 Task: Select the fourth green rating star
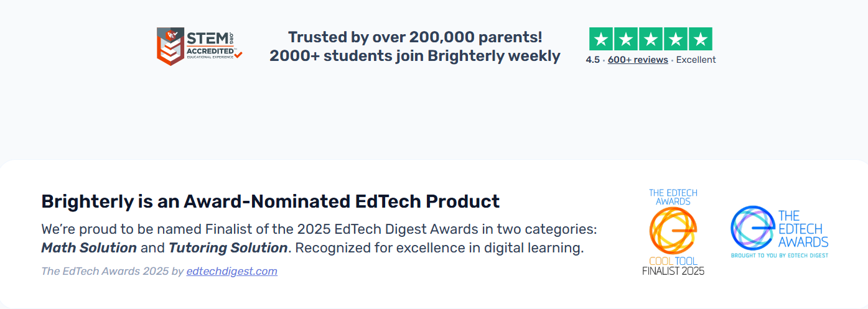(676, 39)
